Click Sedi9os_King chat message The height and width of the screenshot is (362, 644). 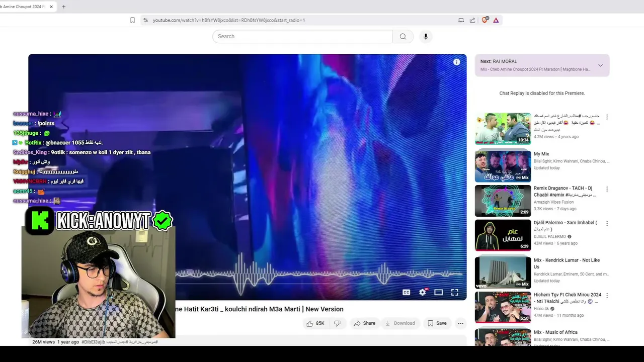point(82,152)
